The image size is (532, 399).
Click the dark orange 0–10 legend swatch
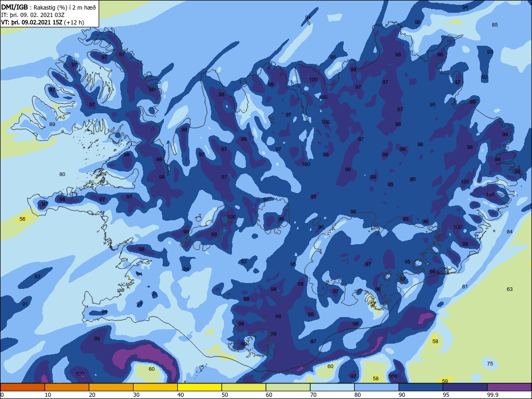pos(22,387)
